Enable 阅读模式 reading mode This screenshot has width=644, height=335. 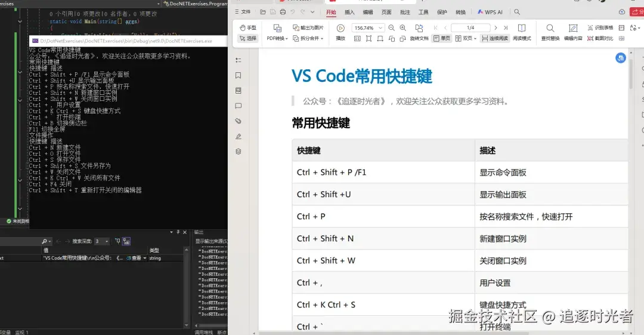522,32
